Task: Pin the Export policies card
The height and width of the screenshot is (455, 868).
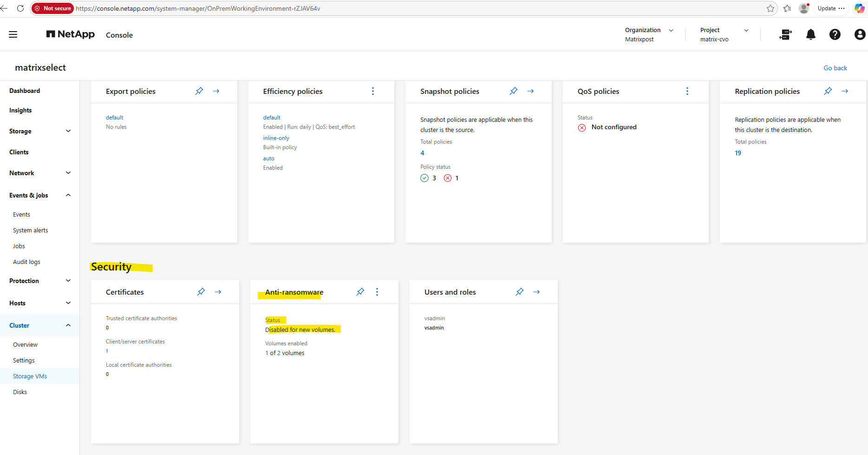Action: click(x=199, y=91)
